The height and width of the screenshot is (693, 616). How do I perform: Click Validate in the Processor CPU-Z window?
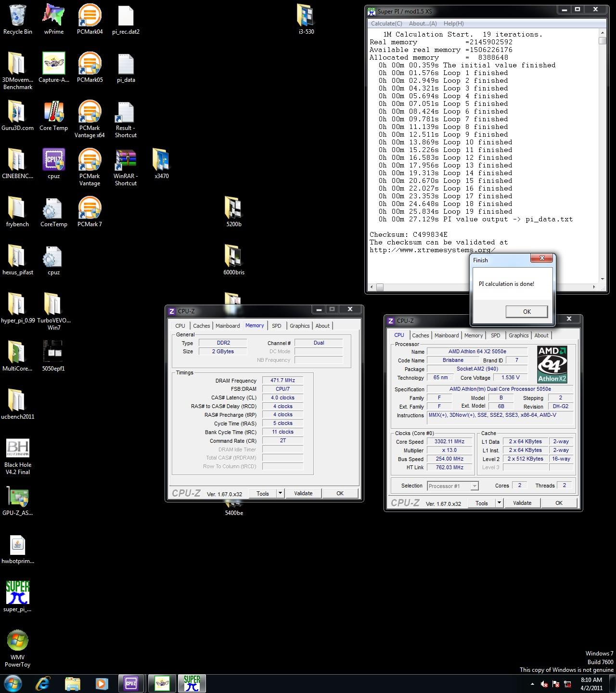(x=522, y=503)
